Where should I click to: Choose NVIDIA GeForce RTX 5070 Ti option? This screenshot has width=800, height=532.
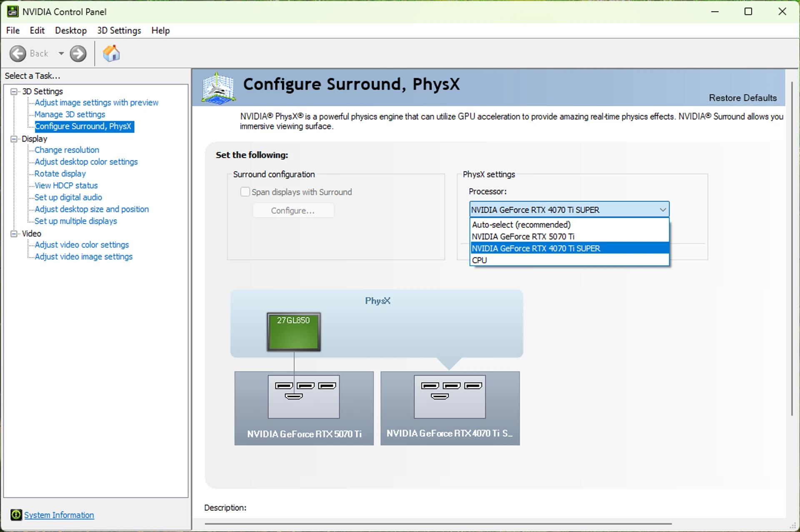tap(569, 236)
